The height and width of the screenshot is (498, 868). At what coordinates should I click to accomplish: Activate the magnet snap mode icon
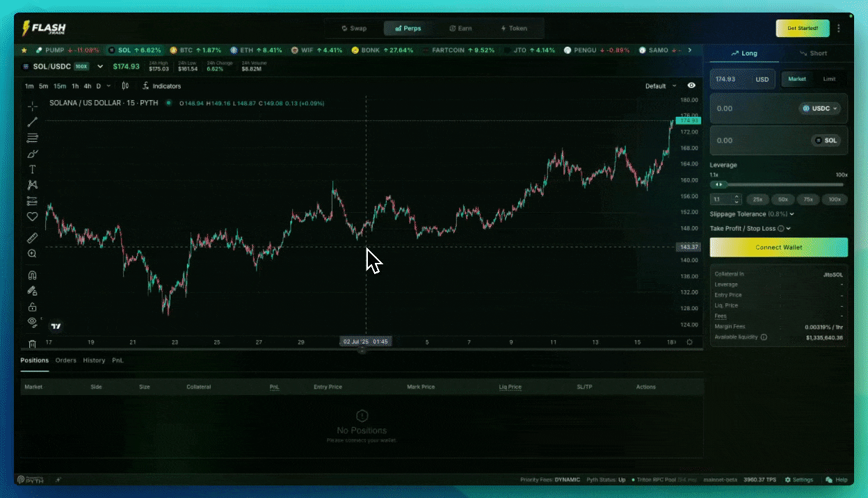coord(32,275)
